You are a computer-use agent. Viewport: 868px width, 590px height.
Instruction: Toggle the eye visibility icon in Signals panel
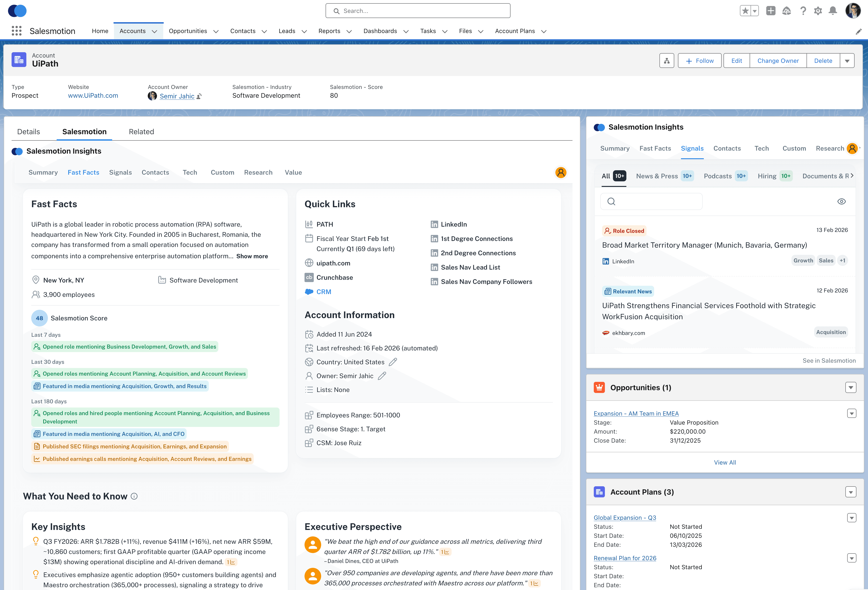coord(841,201)
